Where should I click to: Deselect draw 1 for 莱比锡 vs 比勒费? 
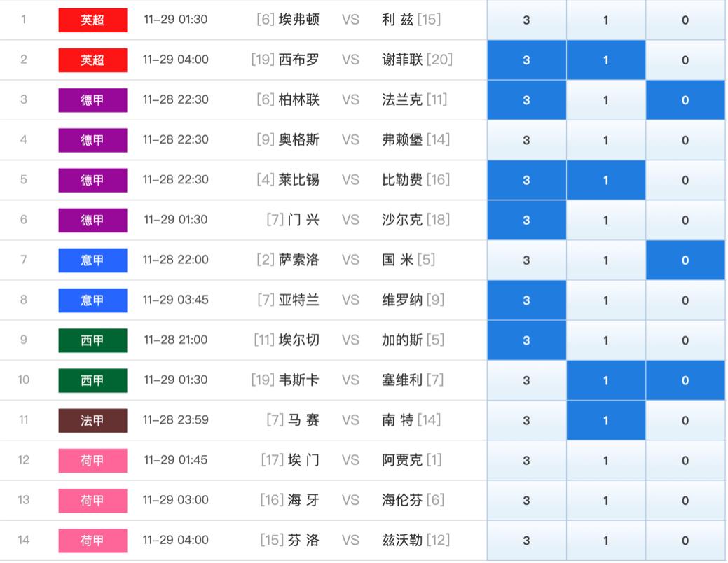(606, 180)
